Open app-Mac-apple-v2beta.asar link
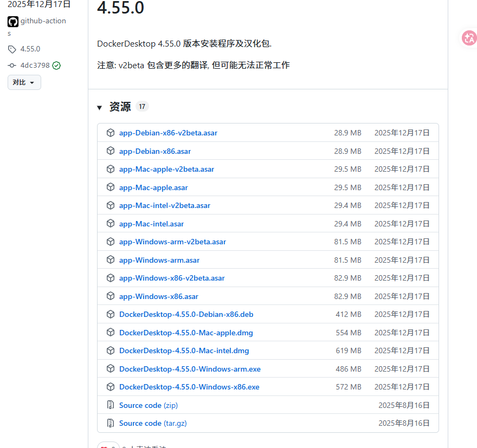This screenshot has width=477, height=448. pyautogui.click(x=166, y=169)
